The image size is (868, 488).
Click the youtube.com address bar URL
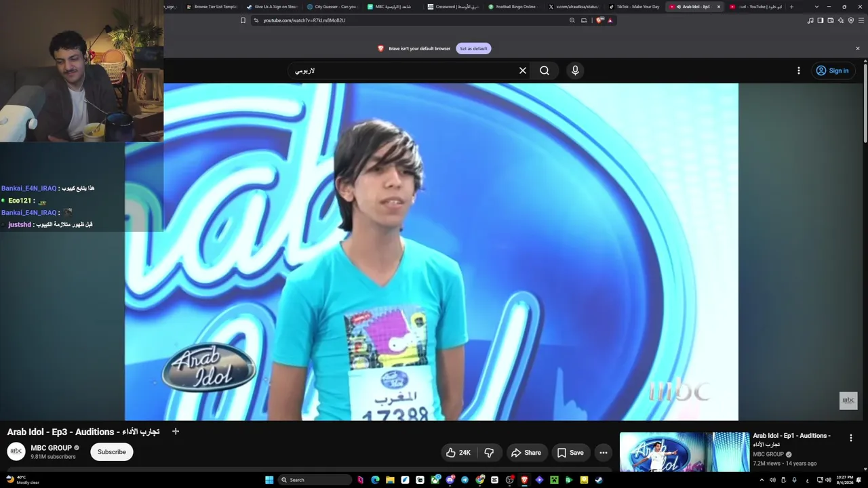304,20
